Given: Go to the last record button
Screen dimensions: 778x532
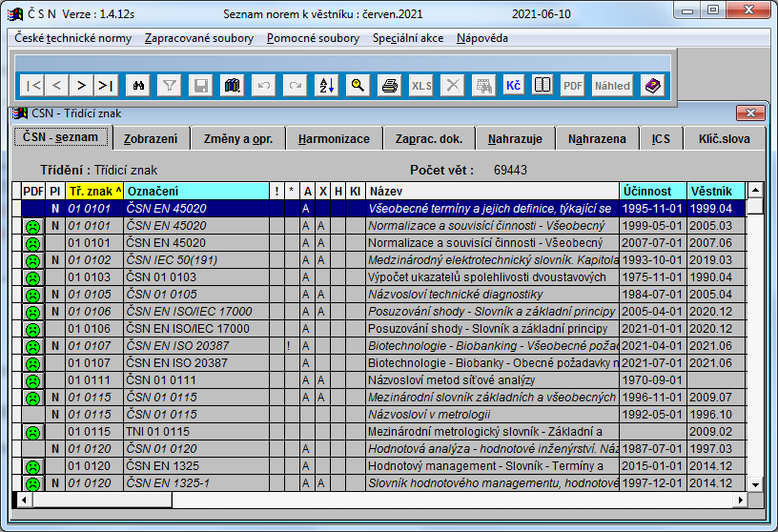Looking at the screenshot, I should [107, 86].
